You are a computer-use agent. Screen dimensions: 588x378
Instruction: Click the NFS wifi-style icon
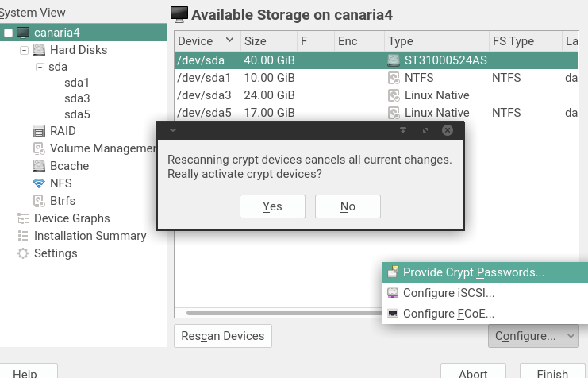pyautogui.click(x=39, y=183)
